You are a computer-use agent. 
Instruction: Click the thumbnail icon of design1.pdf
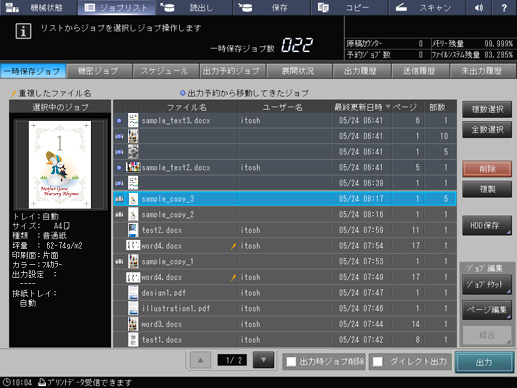[x=133, y=293]
